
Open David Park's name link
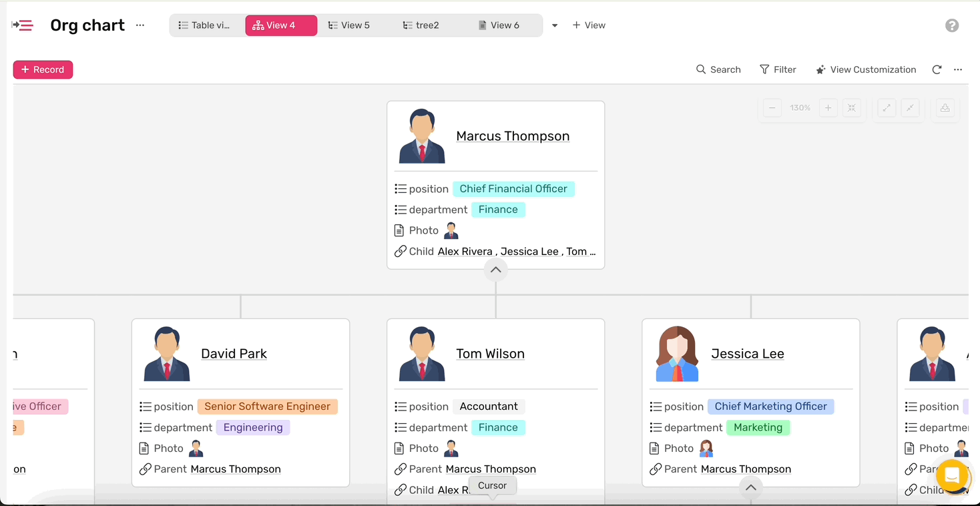(234, 354)
